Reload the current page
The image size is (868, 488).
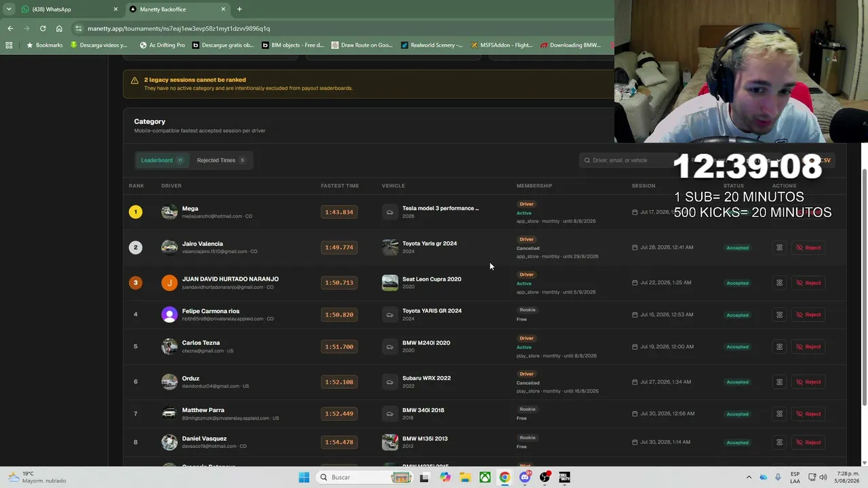[43, 28]
